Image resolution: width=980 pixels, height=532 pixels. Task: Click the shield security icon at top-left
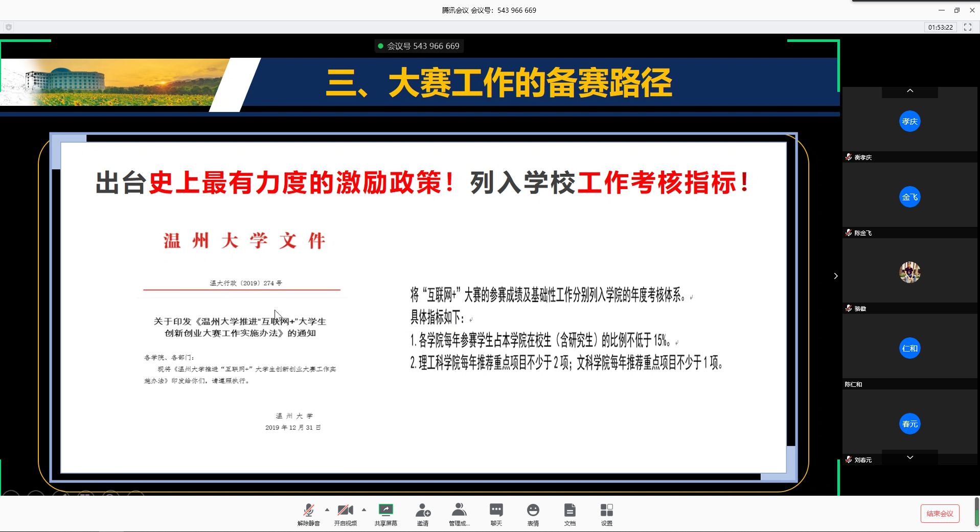click(x=9, y=27)
